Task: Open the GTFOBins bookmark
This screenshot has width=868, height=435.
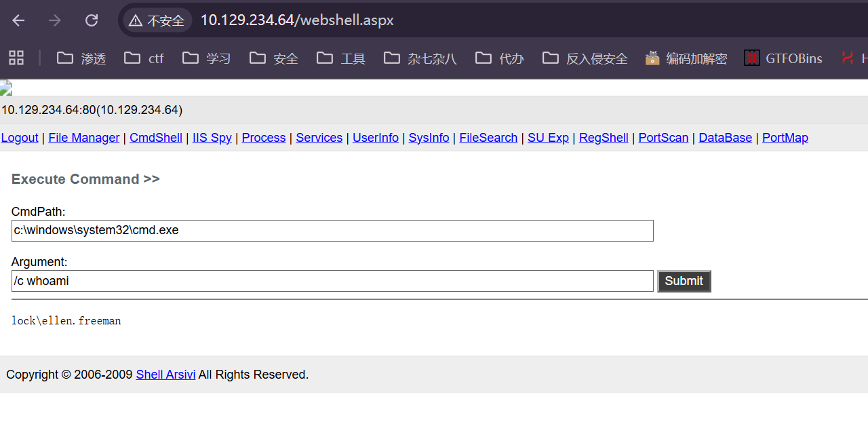Action: [783, 58]
